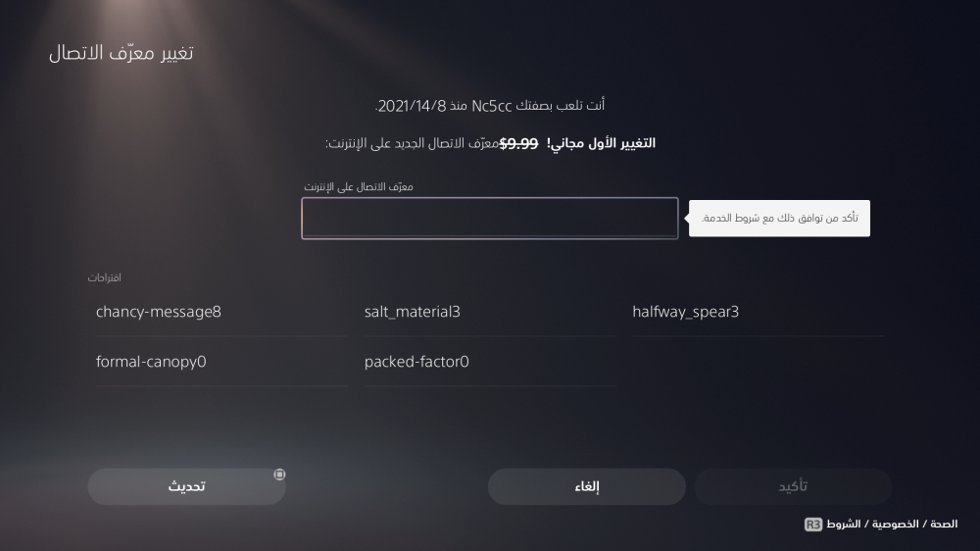Viewport: 980px width, 551px height.
Task: Select the formal-canopy0 suggestion
Action: click(x=221, y=362)
